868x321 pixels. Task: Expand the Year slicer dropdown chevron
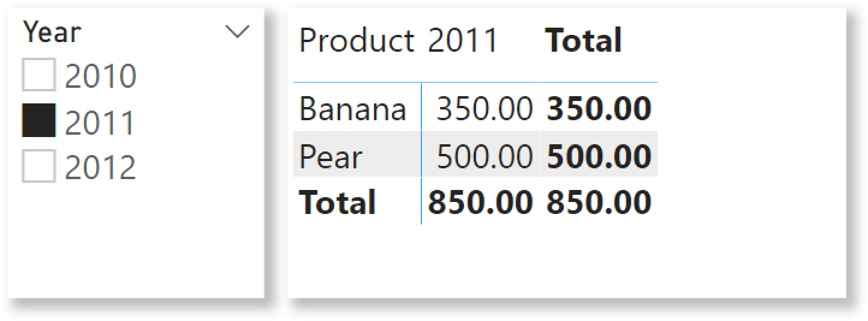tap(237, 32)
